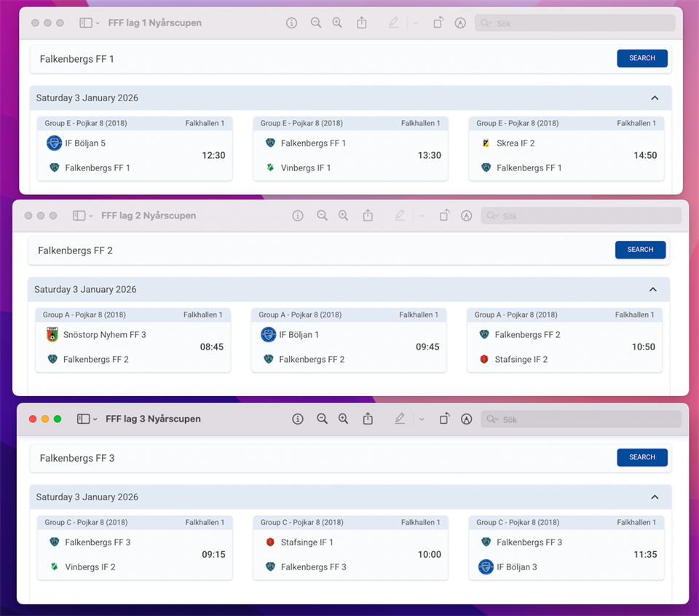Zoom in within FFF lag 1 Nyårscupen window
The width and height of the screenshot is (699, 616).
(337, 23)
